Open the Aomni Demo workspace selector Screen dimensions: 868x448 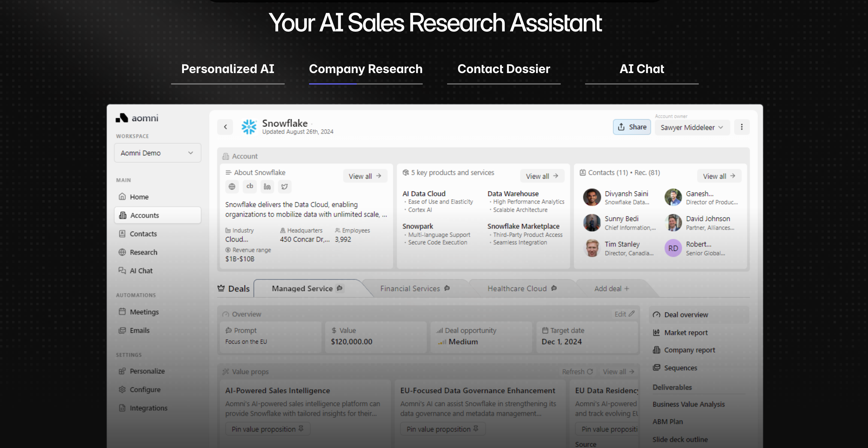tap(157, 152)
